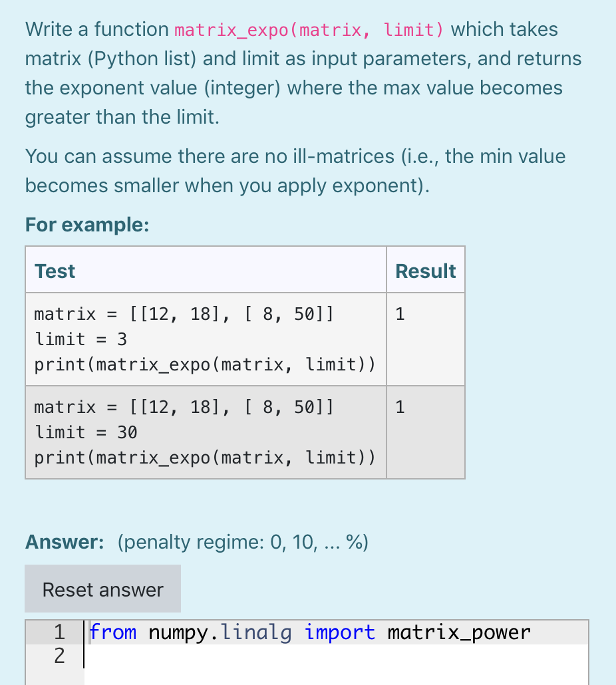
Task: Click the from keyword on code line 1
Action: point(114,632)
